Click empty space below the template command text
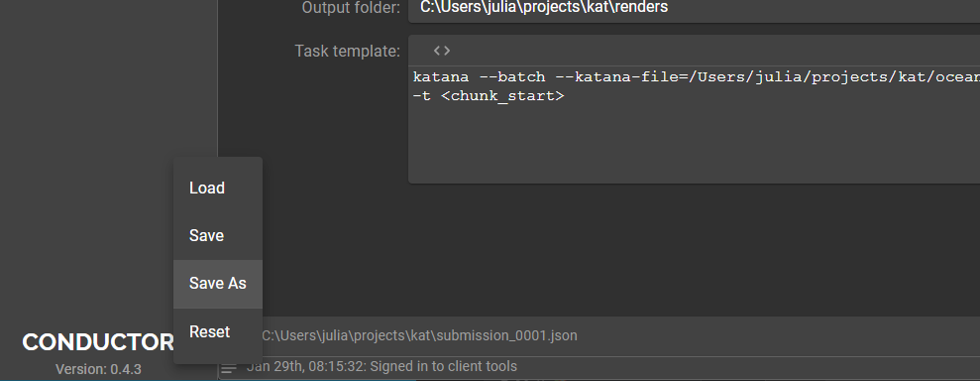This screenshot has height=381, width=980. click(694, 145)
